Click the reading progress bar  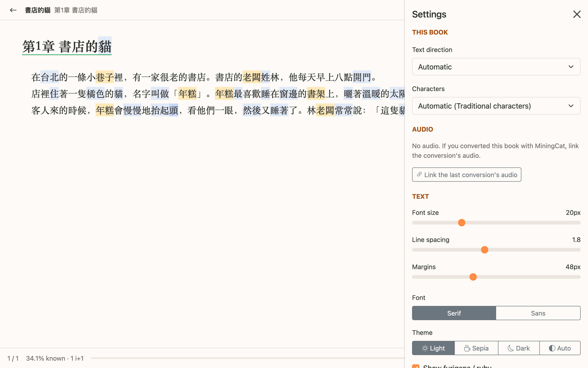[x=247, y=358]
